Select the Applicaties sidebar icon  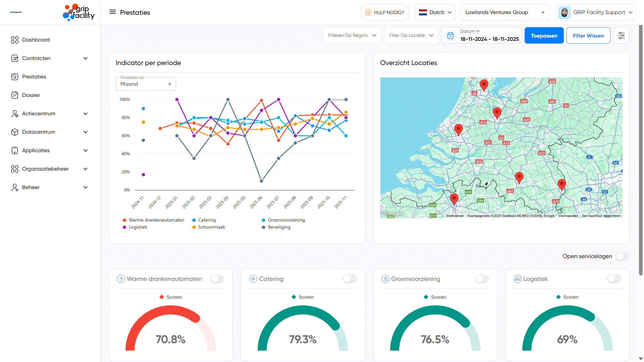click(x=15, y=150)
